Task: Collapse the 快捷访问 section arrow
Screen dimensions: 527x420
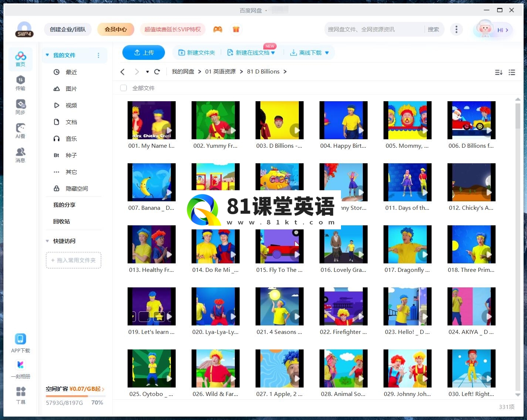Action: 47,241
